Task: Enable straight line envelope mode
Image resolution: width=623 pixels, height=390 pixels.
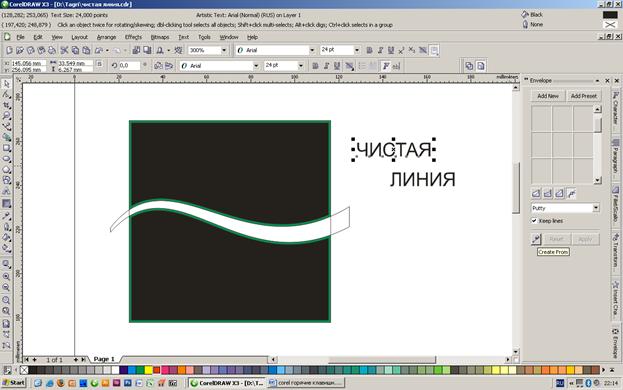Action: coord(536,193)
